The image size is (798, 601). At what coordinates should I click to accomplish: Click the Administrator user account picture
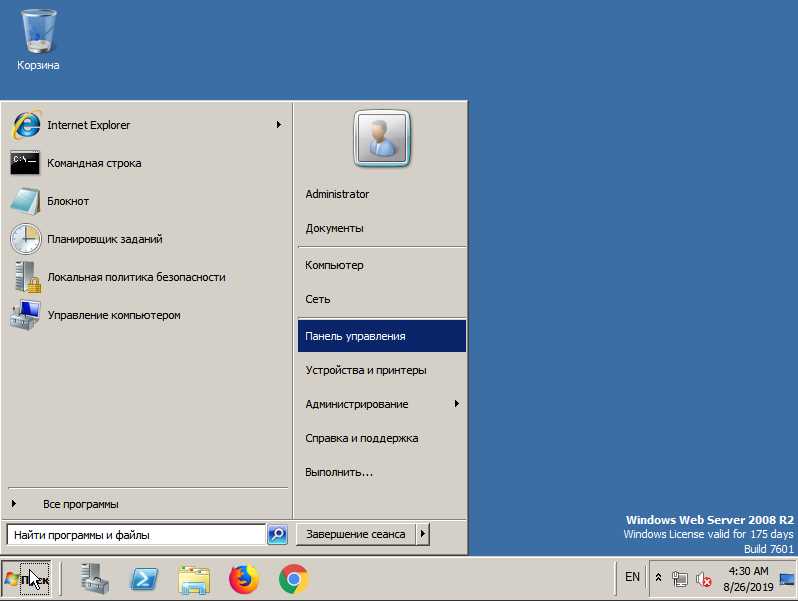click(x=382, y=138)
